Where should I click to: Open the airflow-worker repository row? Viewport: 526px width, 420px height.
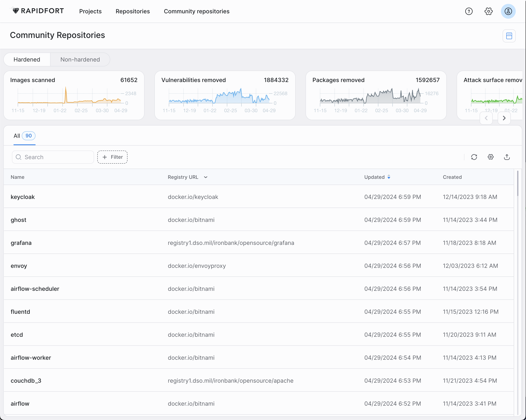pyautogui.click(x=259, y=357)
